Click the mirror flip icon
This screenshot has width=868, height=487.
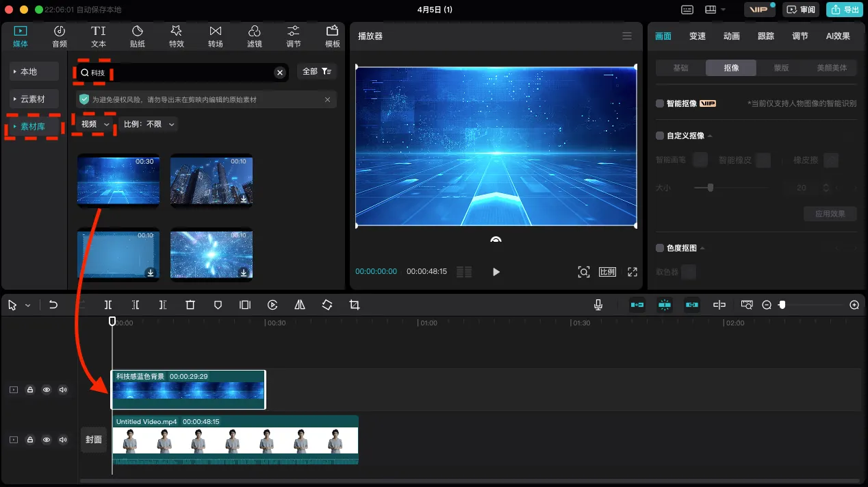(300, 305)
